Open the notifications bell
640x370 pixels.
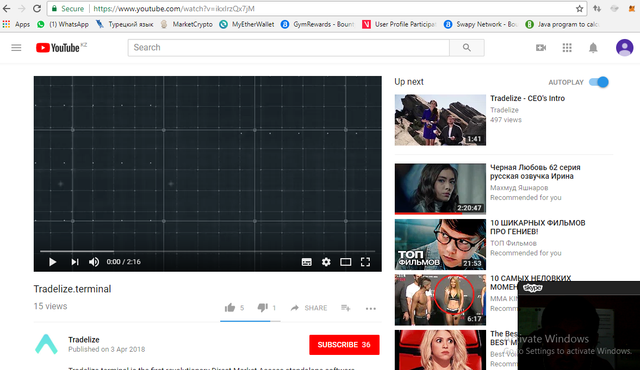point(593,48)
